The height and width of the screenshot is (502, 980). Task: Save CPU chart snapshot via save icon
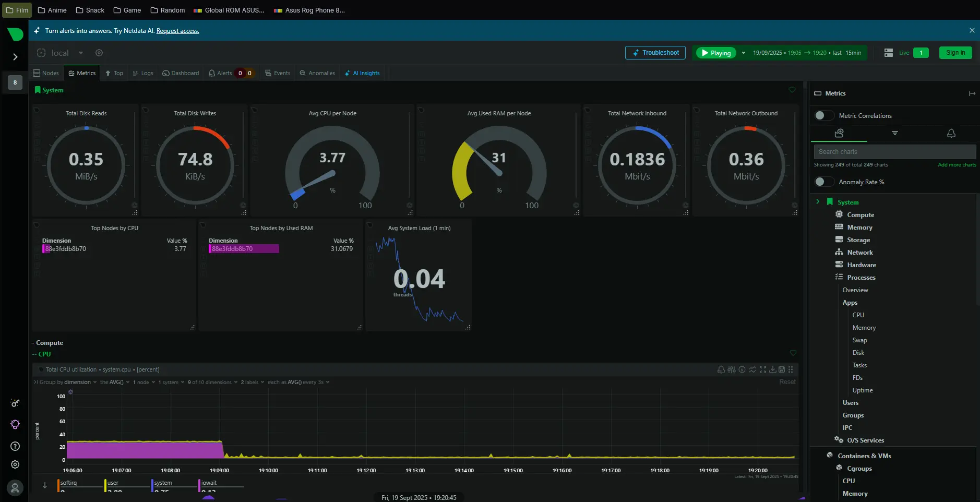(x=782, y=369)
